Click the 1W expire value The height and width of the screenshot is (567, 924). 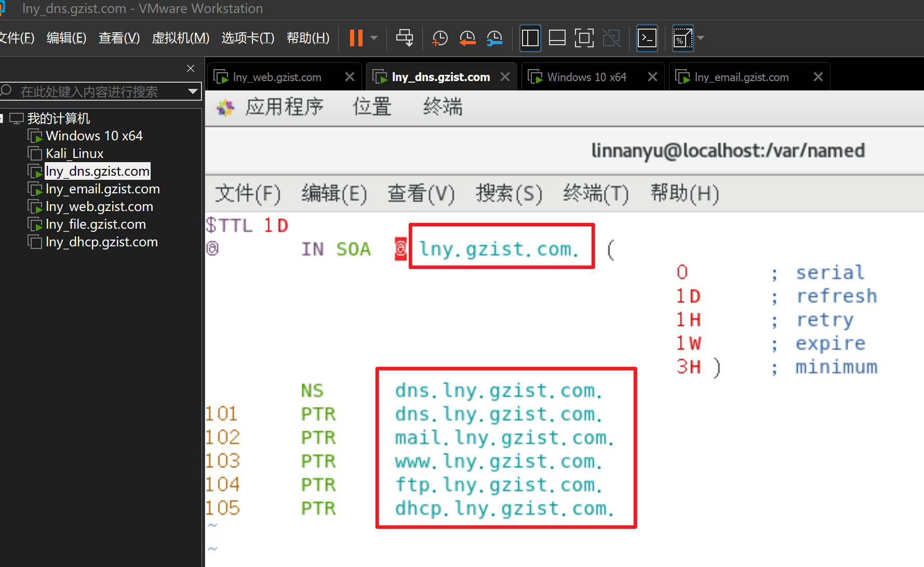(x=689, y=344)
